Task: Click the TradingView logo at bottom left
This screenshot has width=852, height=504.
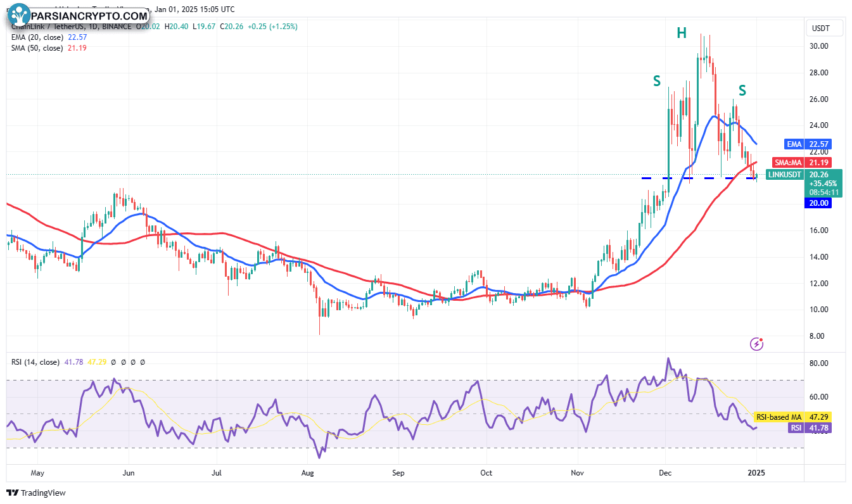Action: point(36,493)
